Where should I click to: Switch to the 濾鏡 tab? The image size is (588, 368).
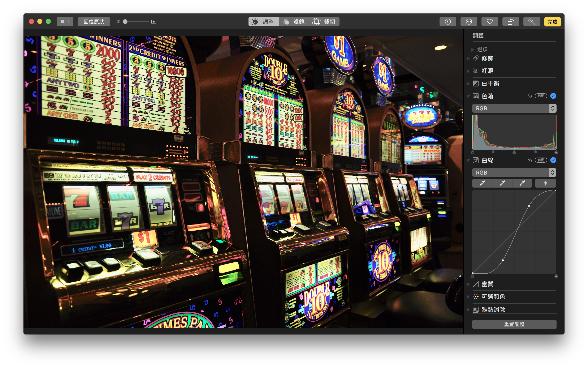294,22
